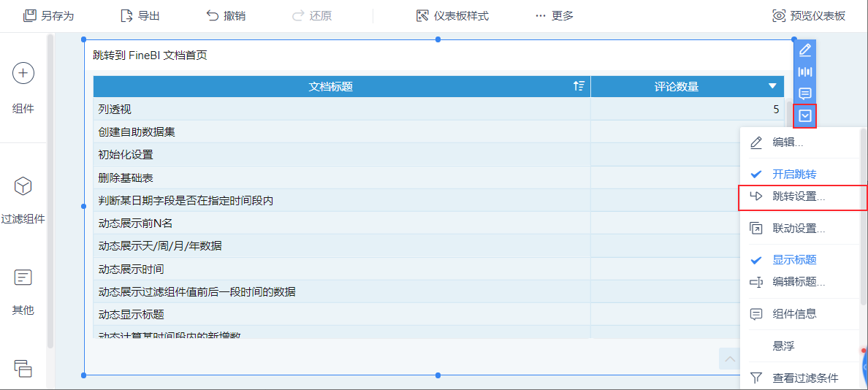The height and width of the screenshot is (390, 868).
Task: Select 组件信息 (component info) menu item
Action: (x=801, y=313)
